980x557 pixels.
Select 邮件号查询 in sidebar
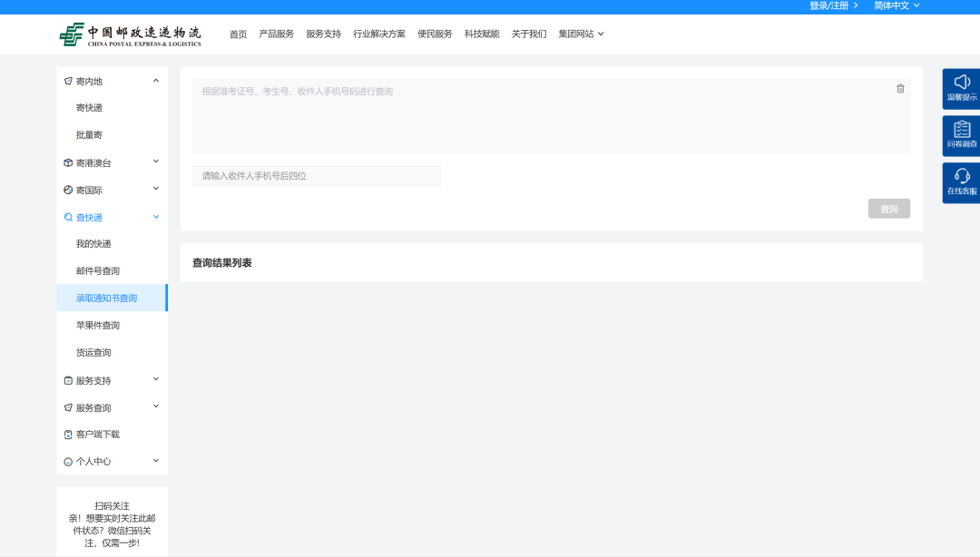point(98,270)
